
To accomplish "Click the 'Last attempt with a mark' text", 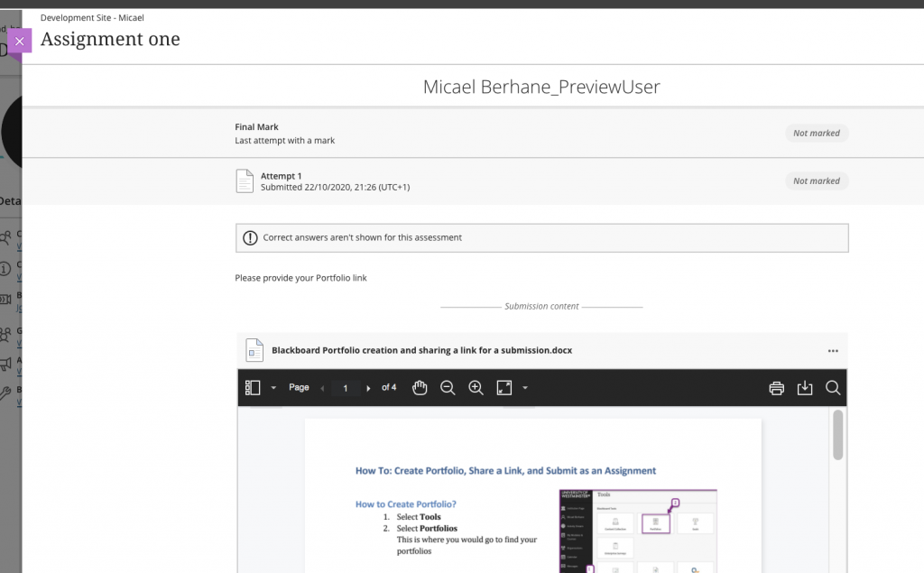I will [x=284, y=140].
